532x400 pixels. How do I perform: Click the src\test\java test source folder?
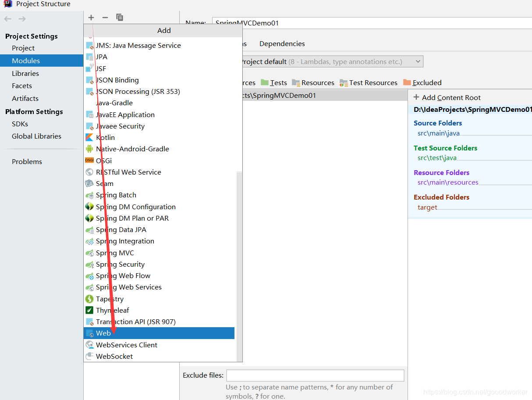437,157
